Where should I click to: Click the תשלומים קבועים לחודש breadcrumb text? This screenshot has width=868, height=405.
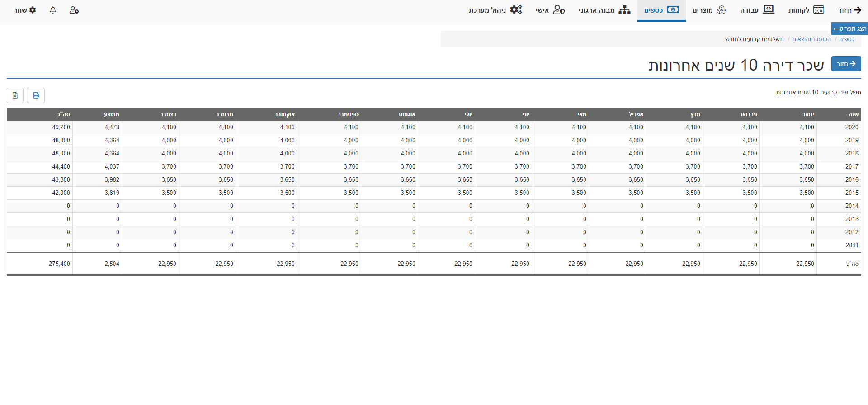click(x=754, y=39)
